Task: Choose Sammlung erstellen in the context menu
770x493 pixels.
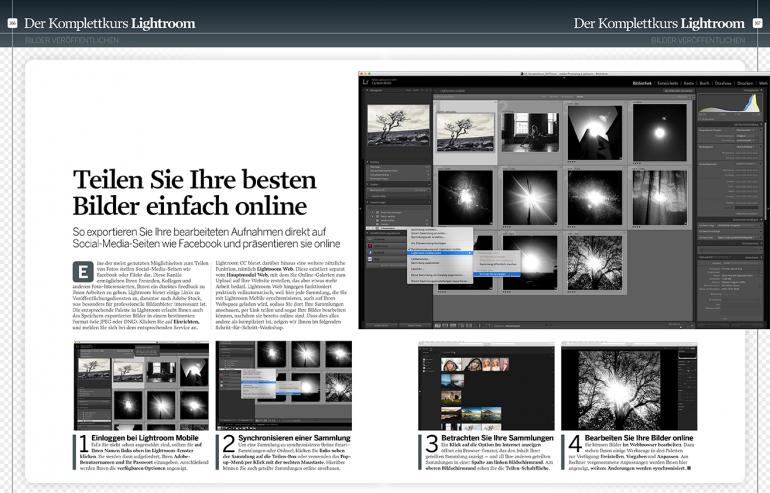Action: (x=423, y=230)
